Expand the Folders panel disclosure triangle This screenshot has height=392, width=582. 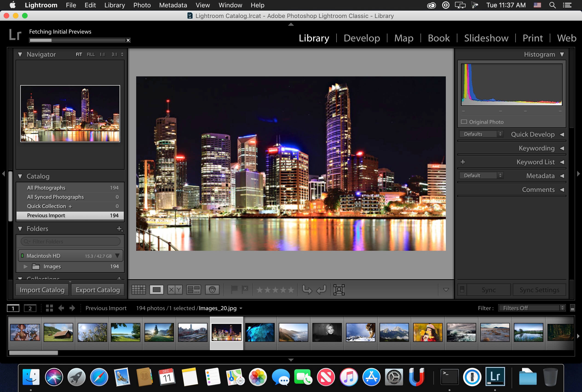pos(20,228)
